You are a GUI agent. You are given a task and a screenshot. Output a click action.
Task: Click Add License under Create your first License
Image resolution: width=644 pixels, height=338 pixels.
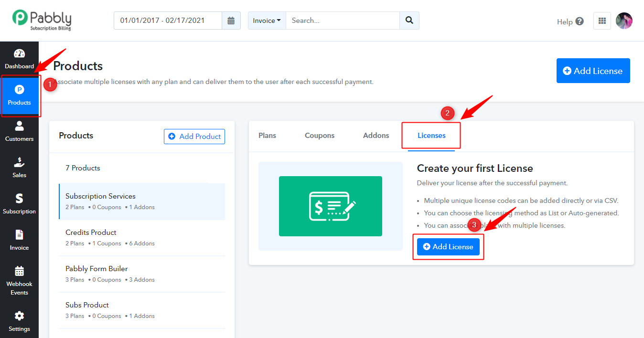tap(448, 247)
